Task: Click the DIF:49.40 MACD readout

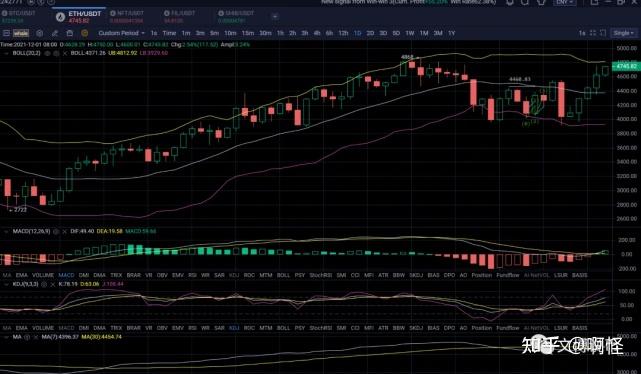Action: pos(82,232)
